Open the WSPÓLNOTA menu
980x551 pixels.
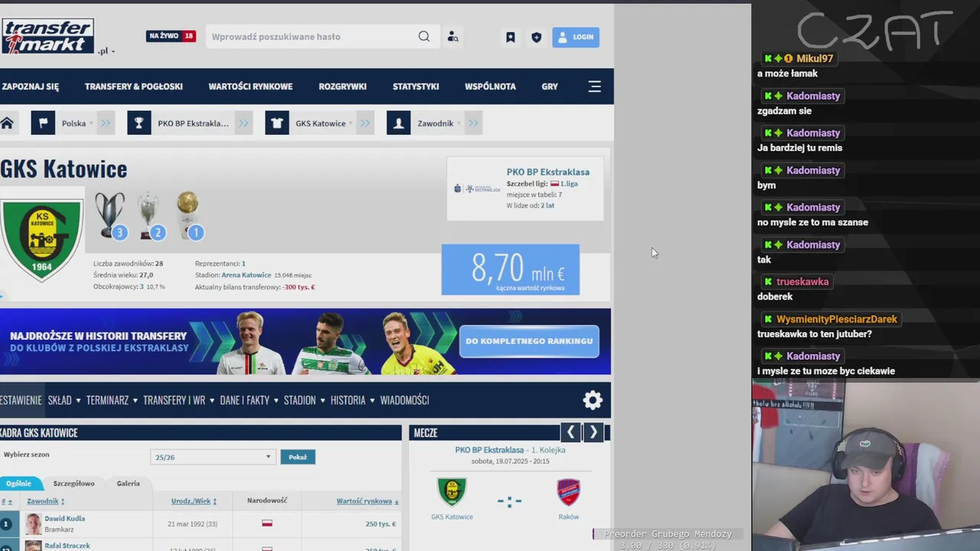point(490,86)
